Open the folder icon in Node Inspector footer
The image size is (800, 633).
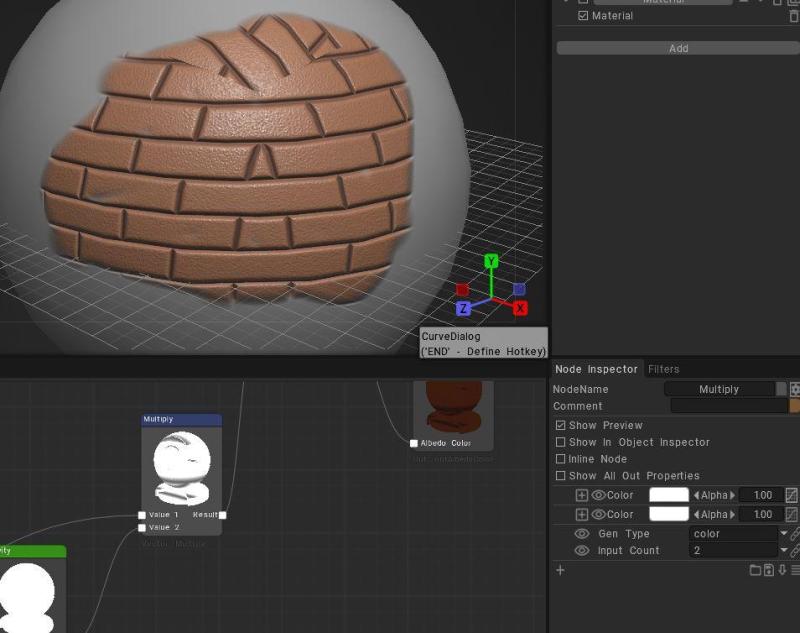(x=755, y=570)
